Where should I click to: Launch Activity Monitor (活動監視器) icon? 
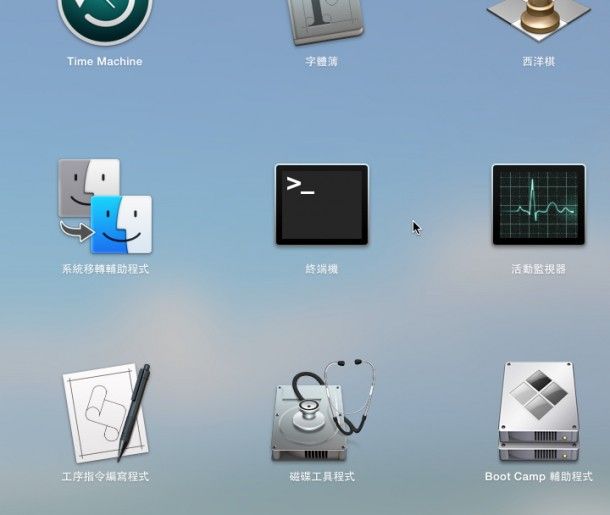pyautogui.click(x=539, y=205)
